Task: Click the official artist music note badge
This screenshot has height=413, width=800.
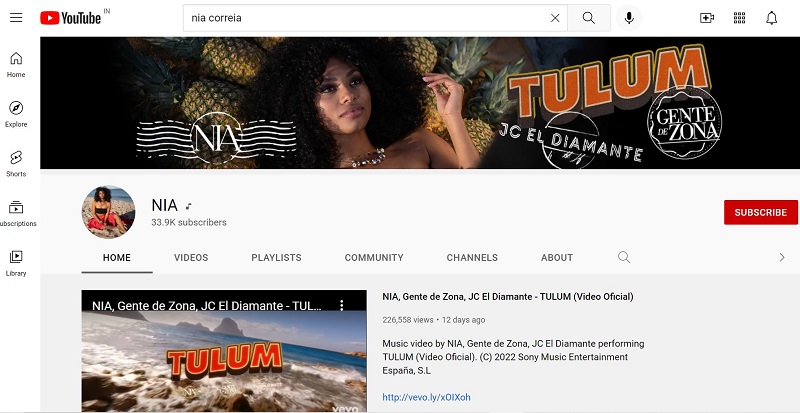Action: pyautogui.click(x=189, y=206)
